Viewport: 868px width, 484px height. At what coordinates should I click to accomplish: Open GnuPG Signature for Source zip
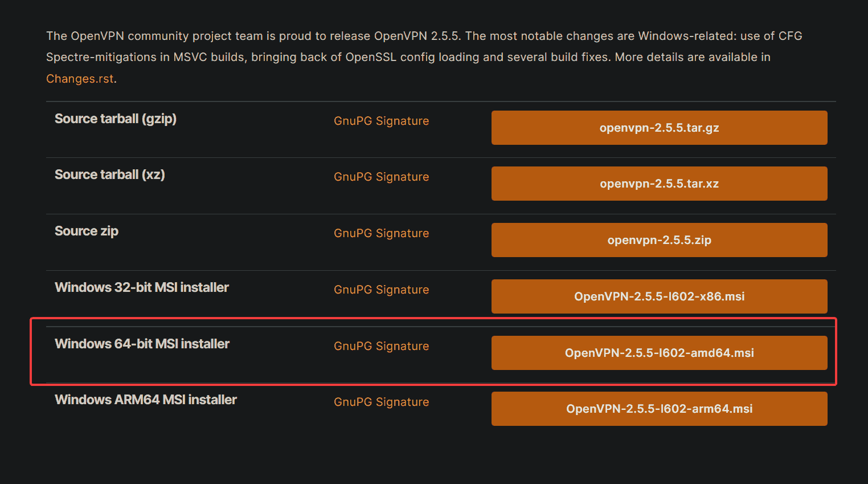381,233
